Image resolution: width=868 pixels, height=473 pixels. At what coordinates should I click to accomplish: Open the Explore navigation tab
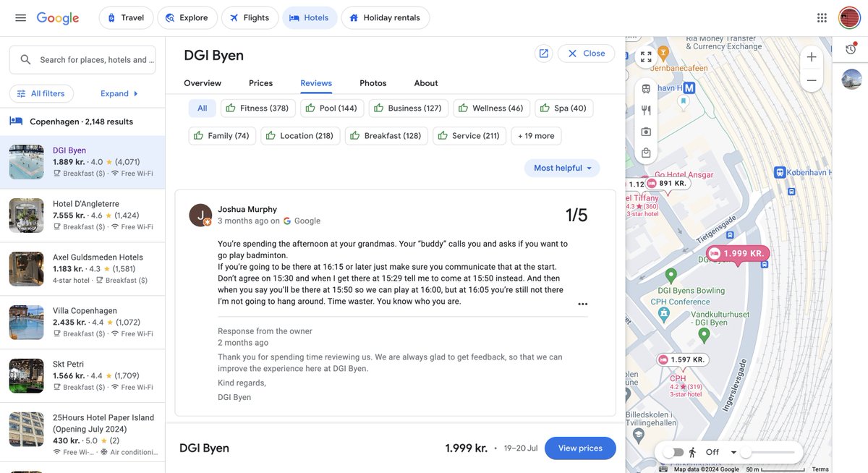pyautogui.click(x=187, y=18)
